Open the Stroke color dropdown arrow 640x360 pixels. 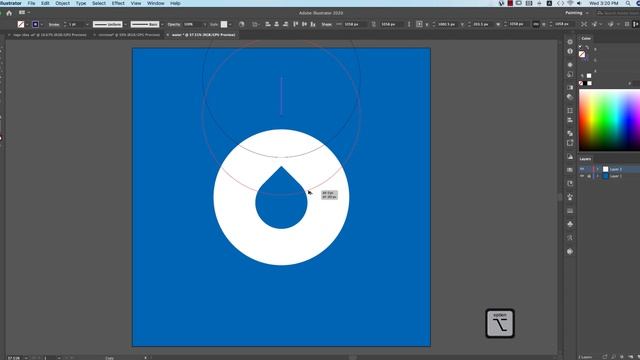(42, 24)
